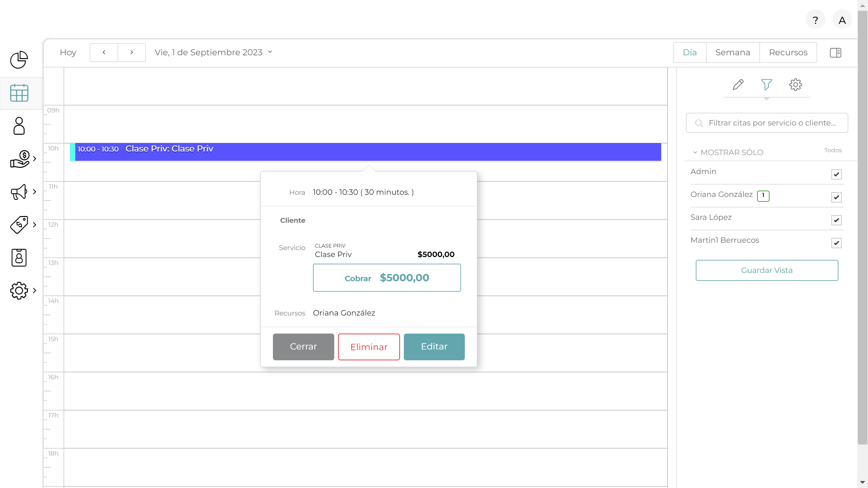
Task: Switch to Día view tab
Action: tap(690, 52)
